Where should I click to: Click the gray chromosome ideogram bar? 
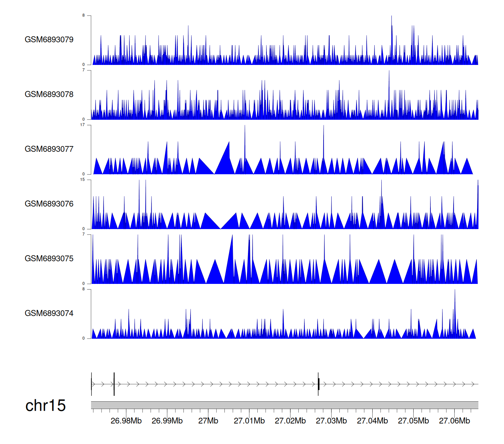tap(284, 405)
